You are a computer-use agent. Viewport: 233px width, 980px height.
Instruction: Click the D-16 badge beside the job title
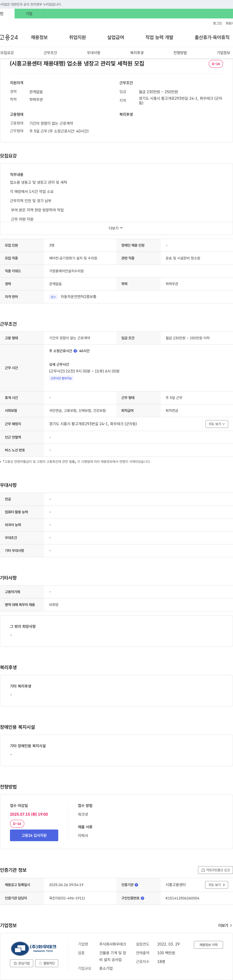point(216,64)
